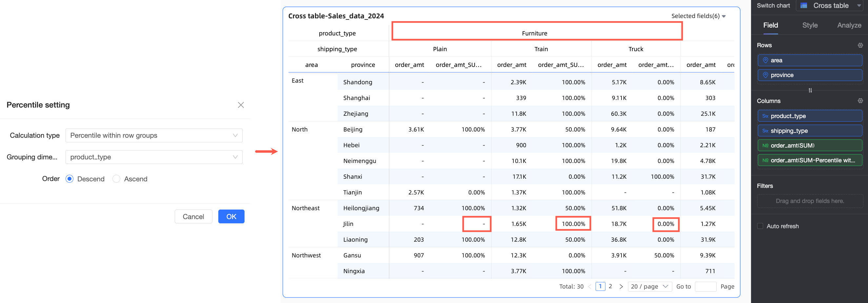Confirm percentile settings with OK

click(x=231, y=217)
